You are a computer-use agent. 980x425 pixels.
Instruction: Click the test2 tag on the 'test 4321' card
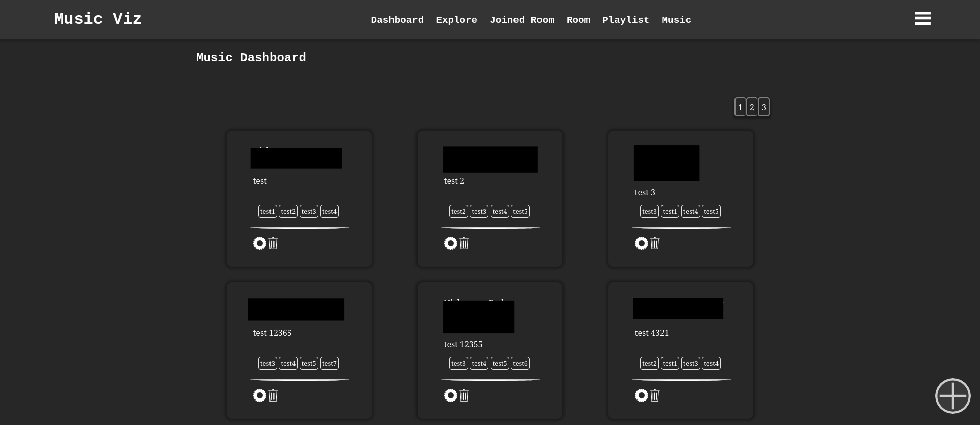click(649, 363)
